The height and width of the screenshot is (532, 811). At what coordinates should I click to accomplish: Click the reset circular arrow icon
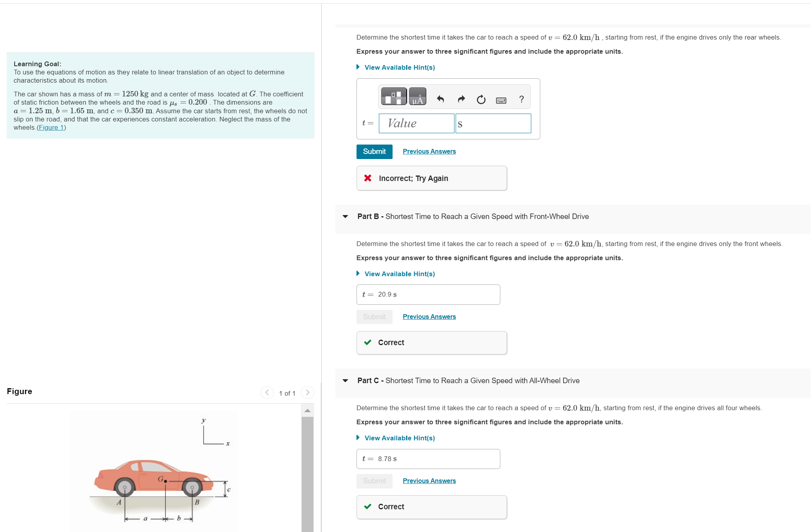coord(481,100)
